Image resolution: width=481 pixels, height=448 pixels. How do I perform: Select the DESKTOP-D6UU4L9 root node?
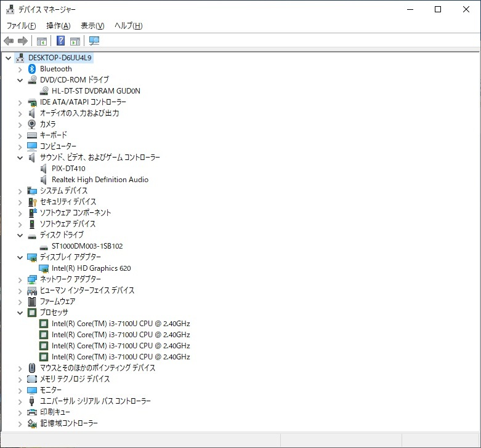(x=60, y=58)
